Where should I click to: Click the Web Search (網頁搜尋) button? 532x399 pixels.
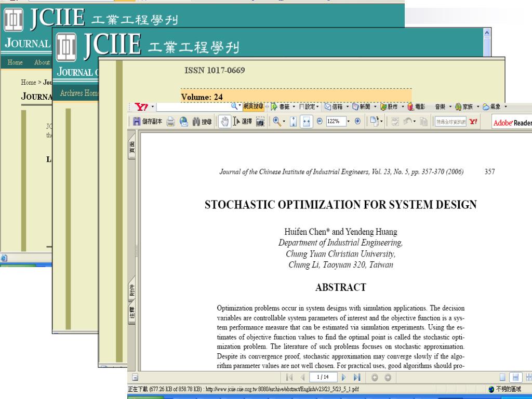click(254, 107)
